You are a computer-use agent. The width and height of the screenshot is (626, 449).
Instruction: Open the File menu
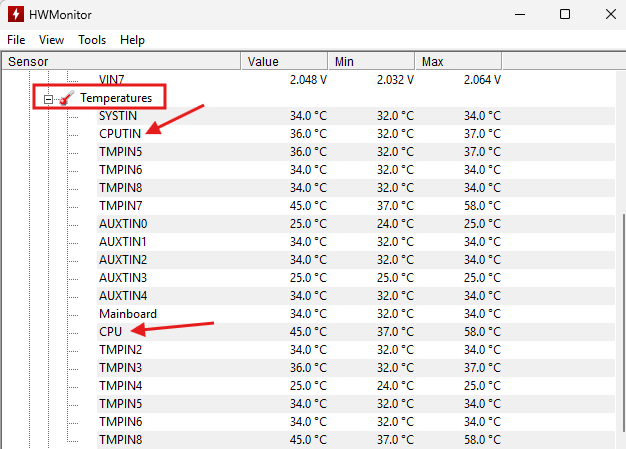point(16,40)
